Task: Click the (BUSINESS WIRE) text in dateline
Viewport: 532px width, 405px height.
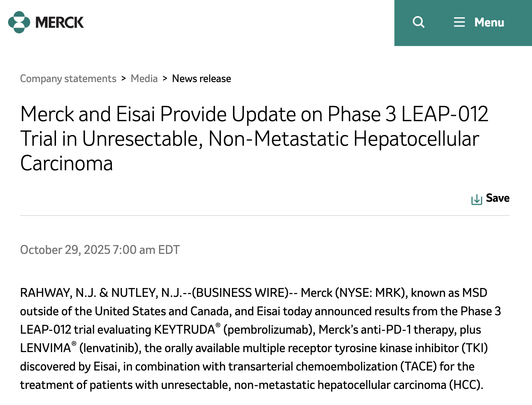Action: point(240,293)
